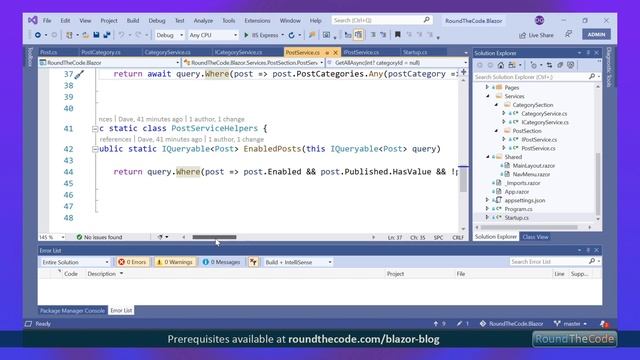The image size is (640, 360).
Task: Select CategoryService.cs in Solution Explorer
Action: pos(544,113)
